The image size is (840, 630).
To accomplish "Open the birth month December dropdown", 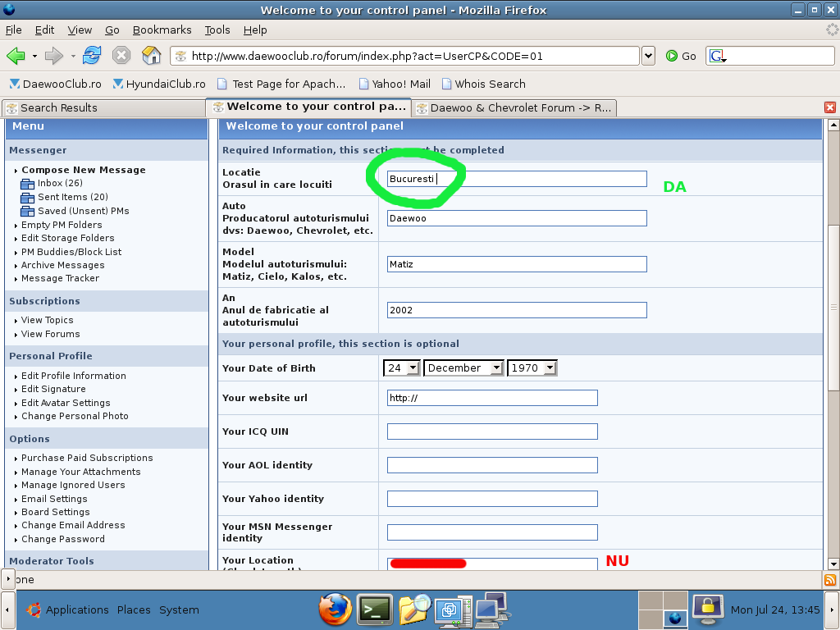I will pyautogui.click(x=463, y=368).
